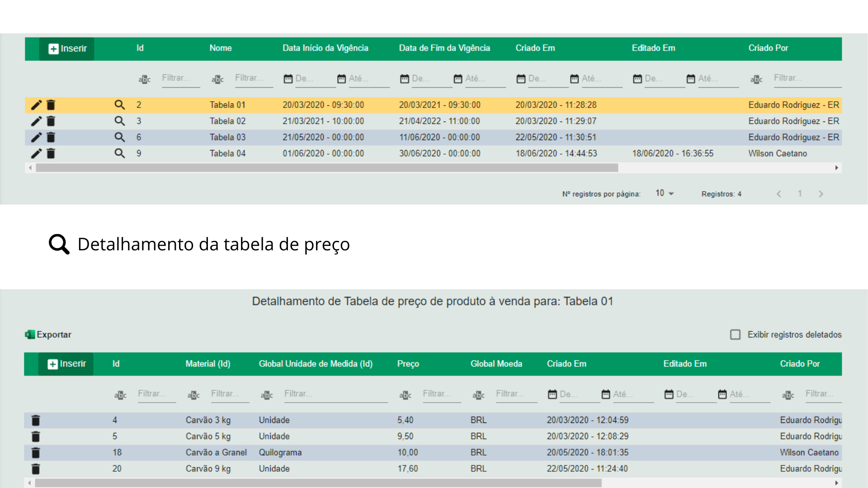Enable Exibir registros deletados checkbox
The width and height of the screenshot is (868, 488).
735,334
